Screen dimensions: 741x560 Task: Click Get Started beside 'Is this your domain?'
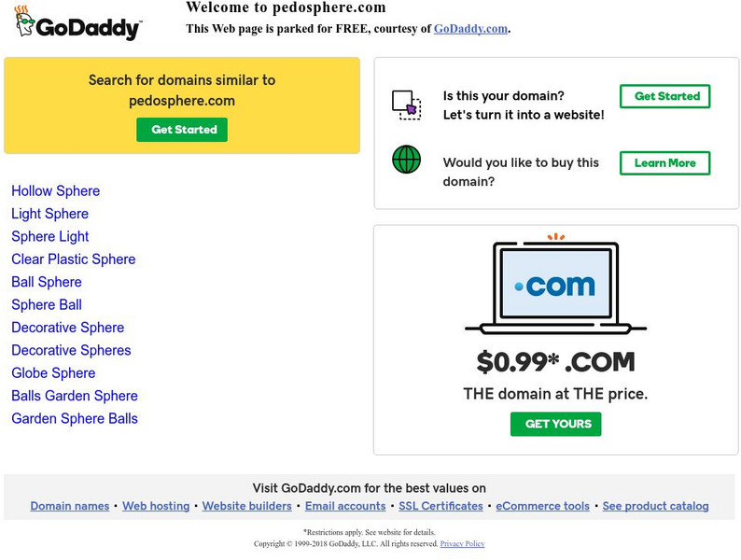(x=665, y=96)
